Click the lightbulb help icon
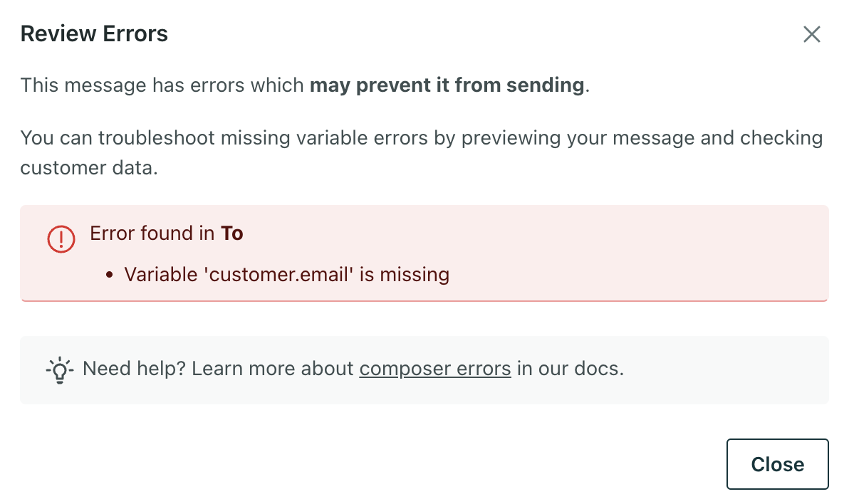849x504 pixels. point(59,369)
